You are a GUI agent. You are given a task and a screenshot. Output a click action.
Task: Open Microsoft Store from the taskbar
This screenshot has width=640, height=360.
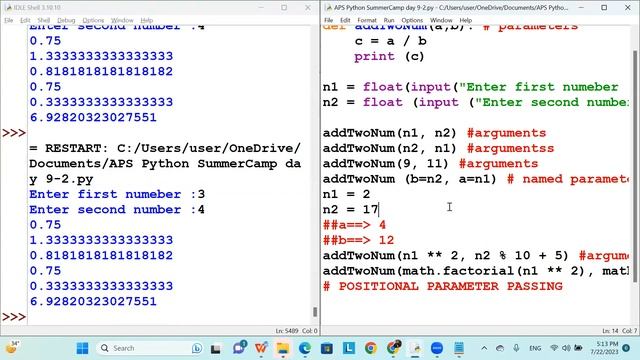tap(327, 348)
